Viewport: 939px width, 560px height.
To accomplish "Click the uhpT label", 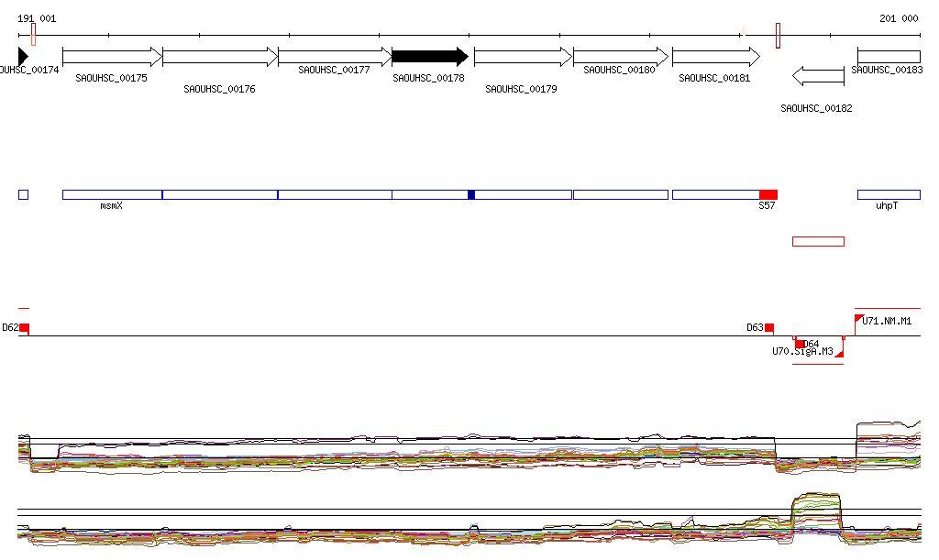I will pos(887,206).
